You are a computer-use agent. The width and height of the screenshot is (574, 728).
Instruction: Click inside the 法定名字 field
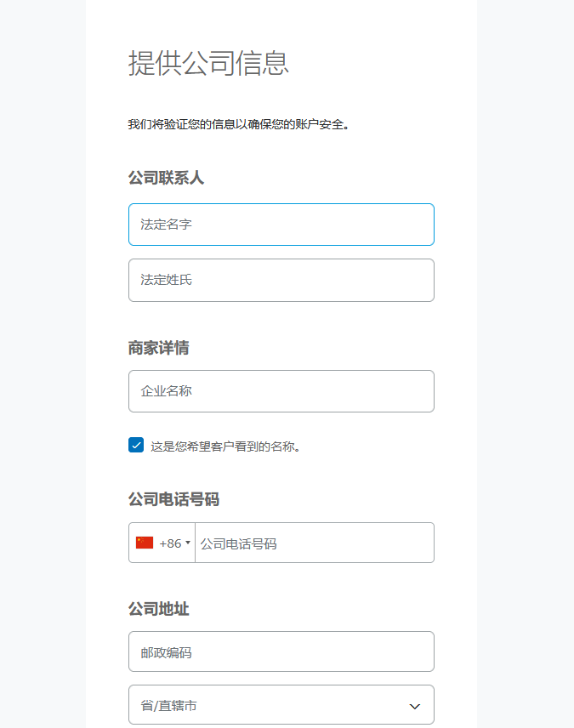281,224
